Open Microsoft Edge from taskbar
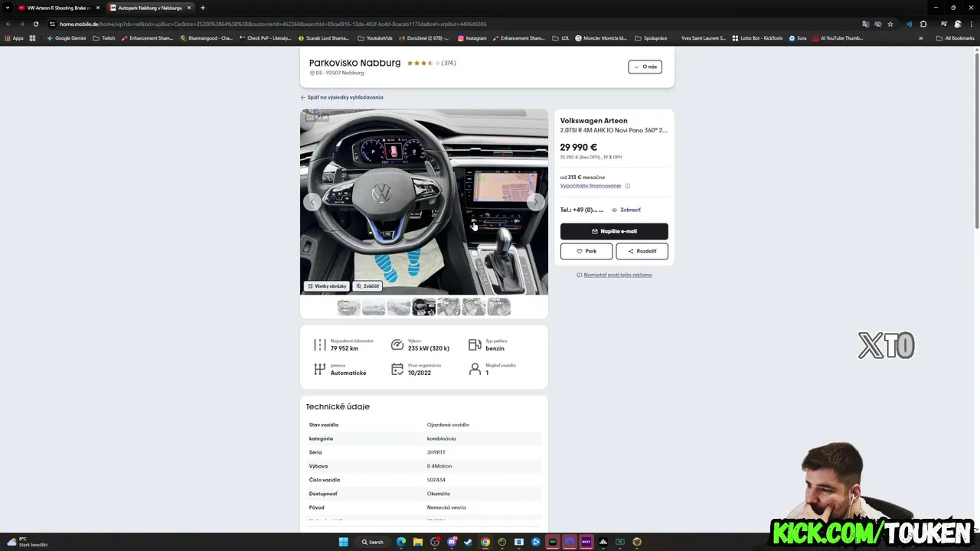Image resolution: width=980 pixels, height=551 pixels. (x=401, y=542)
